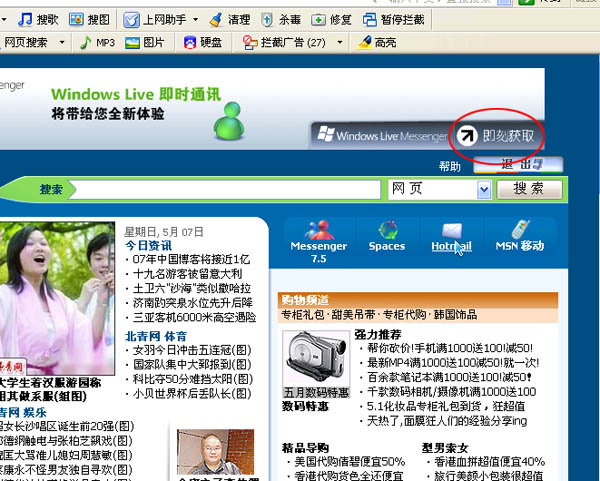Viewport: 600px width, 481px height.
Task: Click the 清理 broom cleanup icon
Action: (x=216, y=20)
